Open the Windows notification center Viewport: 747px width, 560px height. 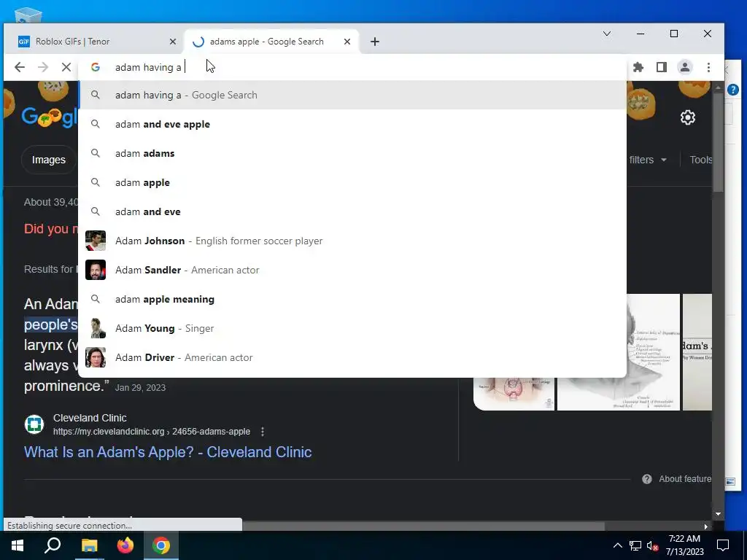point(723,545)
